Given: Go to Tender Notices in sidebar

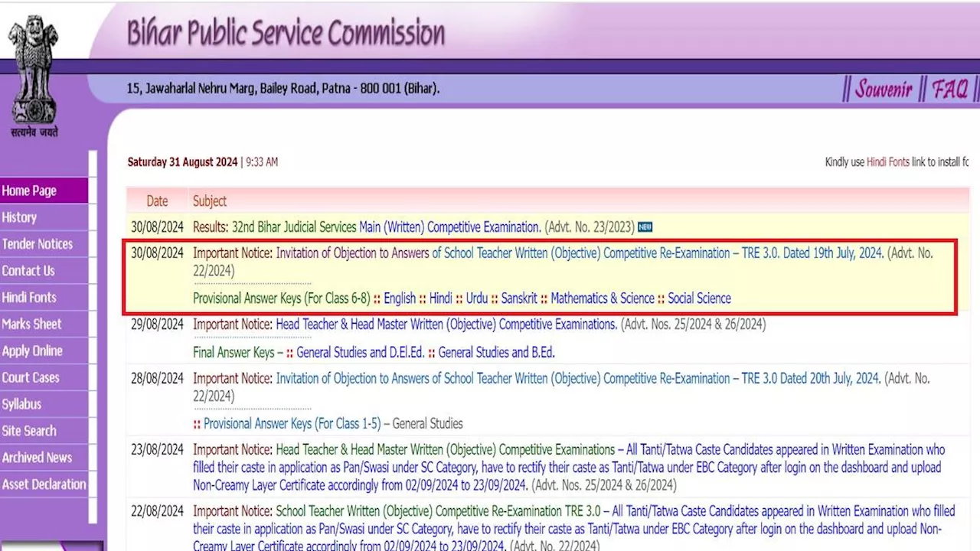Looking at the screenshot, I should (44, 244).
